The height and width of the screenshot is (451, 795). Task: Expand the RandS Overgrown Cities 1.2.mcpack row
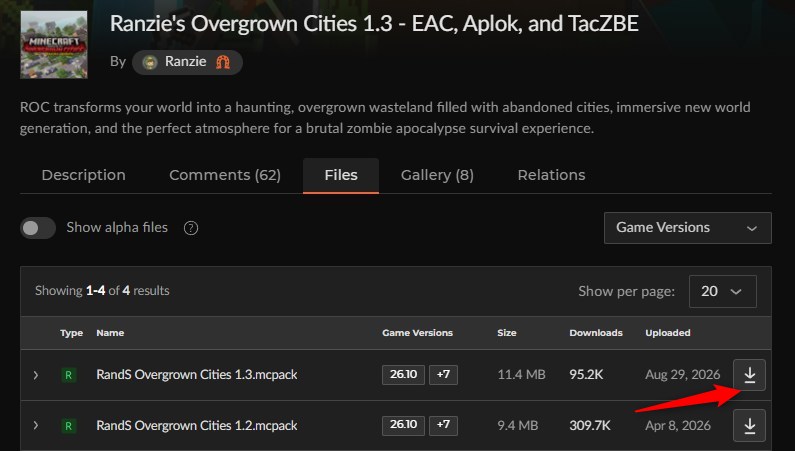pos(35,426)
